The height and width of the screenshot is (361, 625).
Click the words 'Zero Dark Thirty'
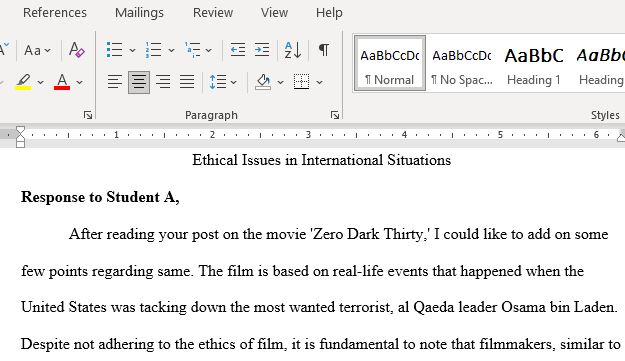[367, 234]
